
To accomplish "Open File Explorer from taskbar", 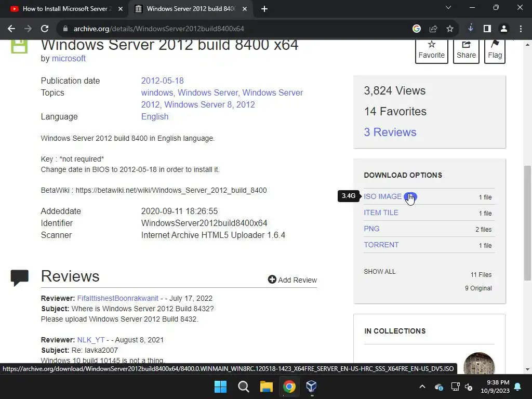I will [x=267, y=387].
